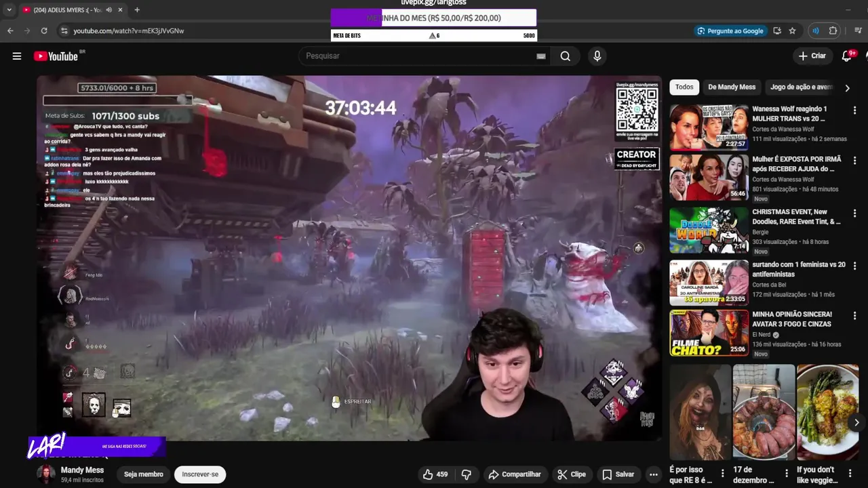
Task: Open the Wanessa Wolf reagindo thumbnail
Action: click(709, 127)
